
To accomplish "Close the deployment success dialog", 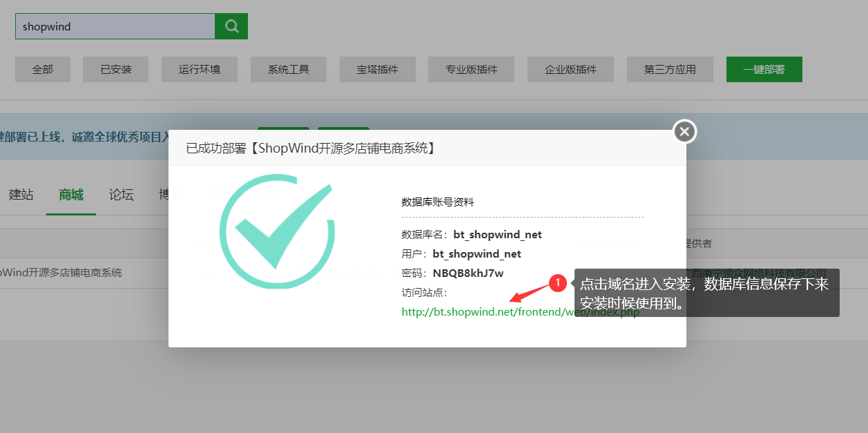I will tap(684, 131).
